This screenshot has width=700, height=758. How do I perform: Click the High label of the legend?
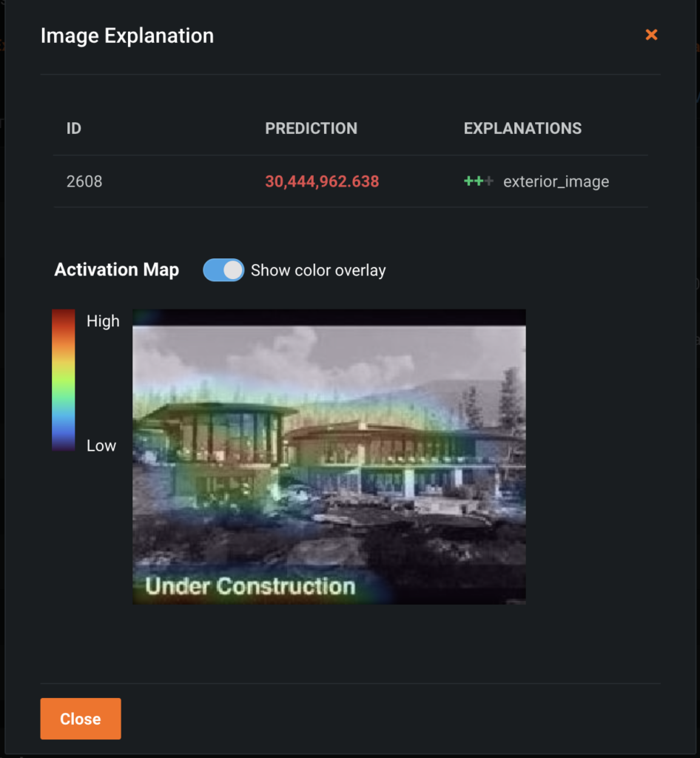[103, 321]
